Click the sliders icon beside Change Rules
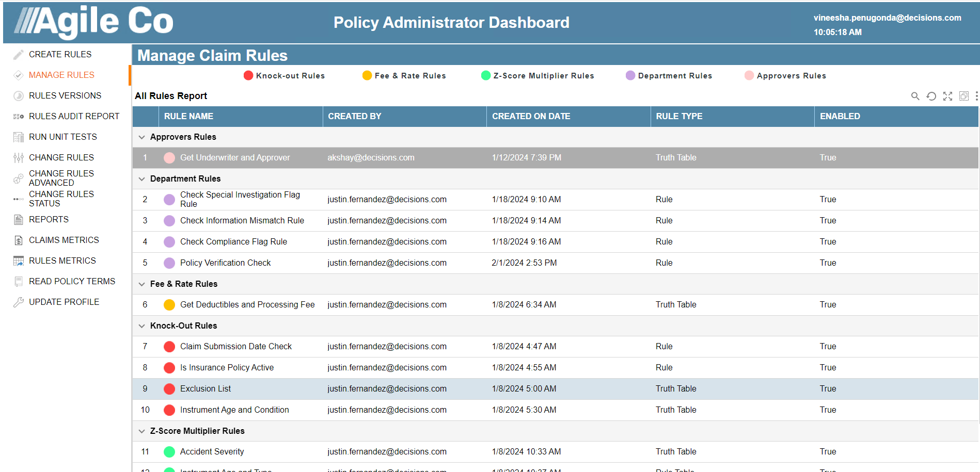This screenshot has height=472, width=980. pyautogui.click(x=19, y=158)
